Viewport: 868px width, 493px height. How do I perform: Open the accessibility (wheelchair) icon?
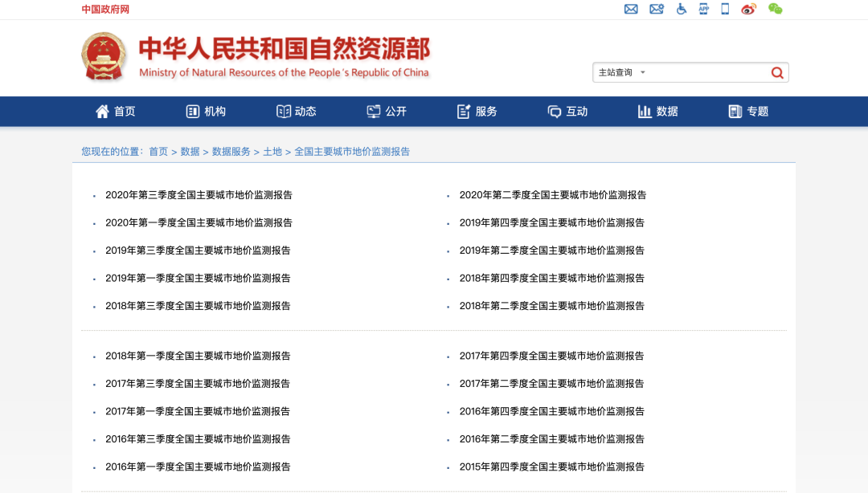pyautogui.click(x=682, y=9)
